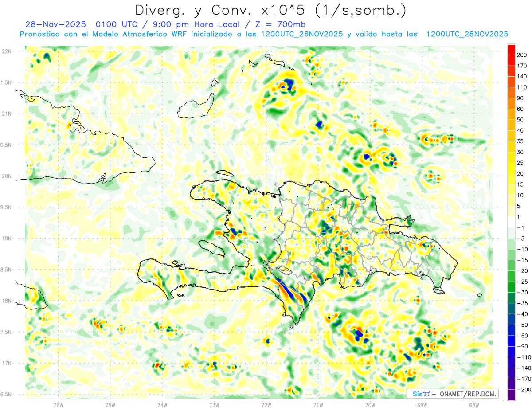This screenshot has width=532, height=411.
Task: Click the '-30' color scale value
Action: click(524, 292)
